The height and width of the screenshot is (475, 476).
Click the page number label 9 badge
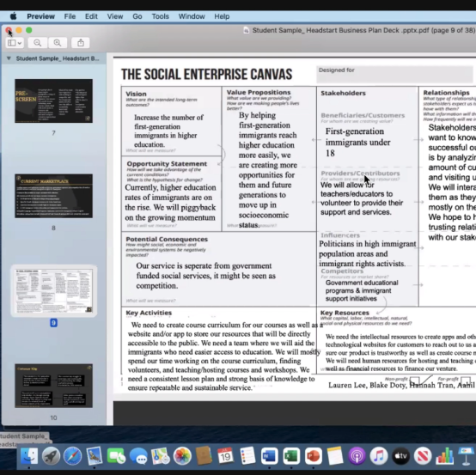pos(54,323)
